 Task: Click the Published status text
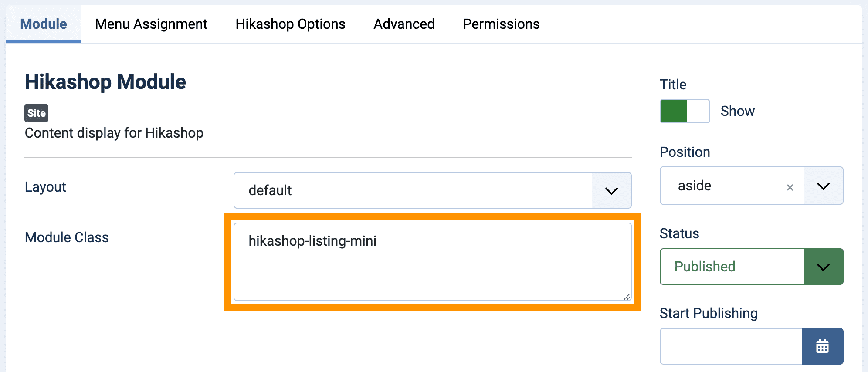[705, 267]
